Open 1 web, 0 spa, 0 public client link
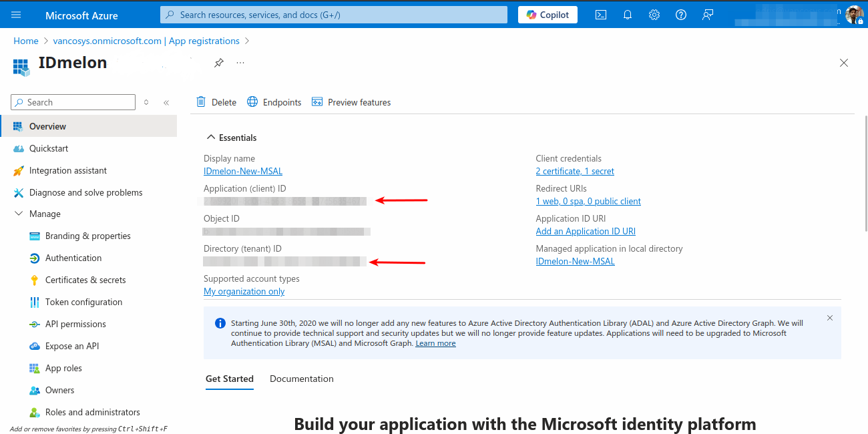The width and height of the screenshot is (868, 434). (588, 201)
